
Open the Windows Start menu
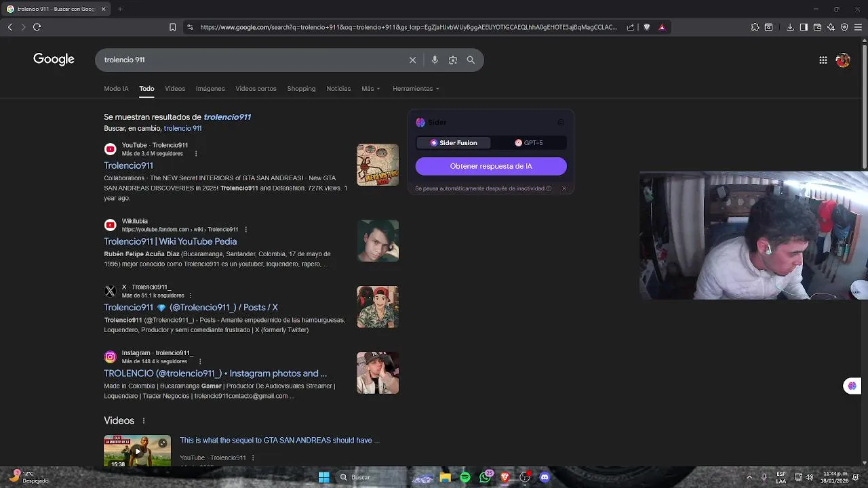click(x=324, y=477)
